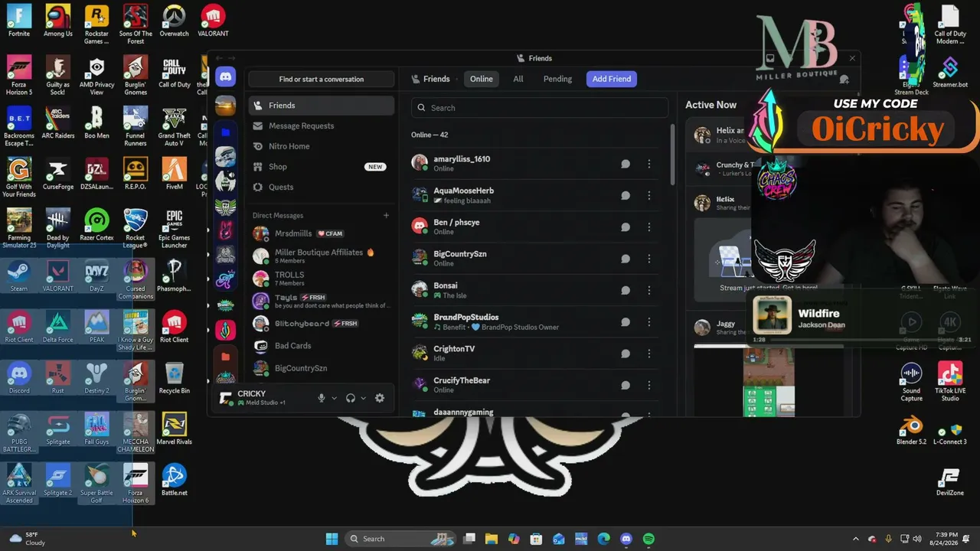Open Mrsdmiills direct message
Screen dimensions: 980x551
pyautogui.click(x=322, y=233)
